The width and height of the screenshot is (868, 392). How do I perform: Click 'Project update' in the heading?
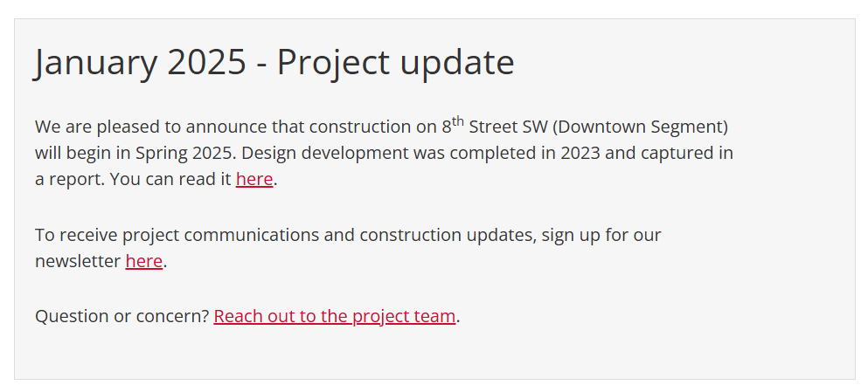click(x=395, y=63)
